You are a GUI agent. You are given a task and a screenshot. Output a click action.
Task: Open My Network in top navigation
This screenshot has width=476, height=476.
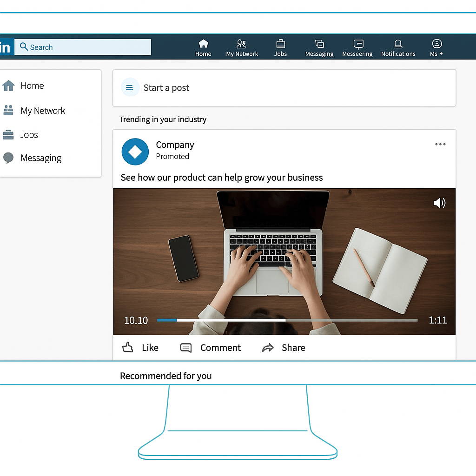[x=242, y=48]
